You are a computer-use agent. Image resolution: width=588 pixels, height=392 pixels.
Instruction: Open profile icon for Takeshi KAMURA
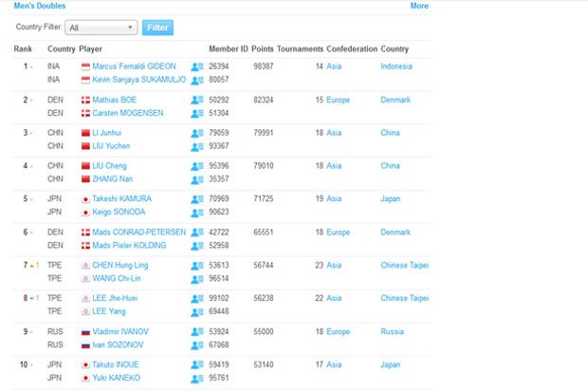(197, 199)
